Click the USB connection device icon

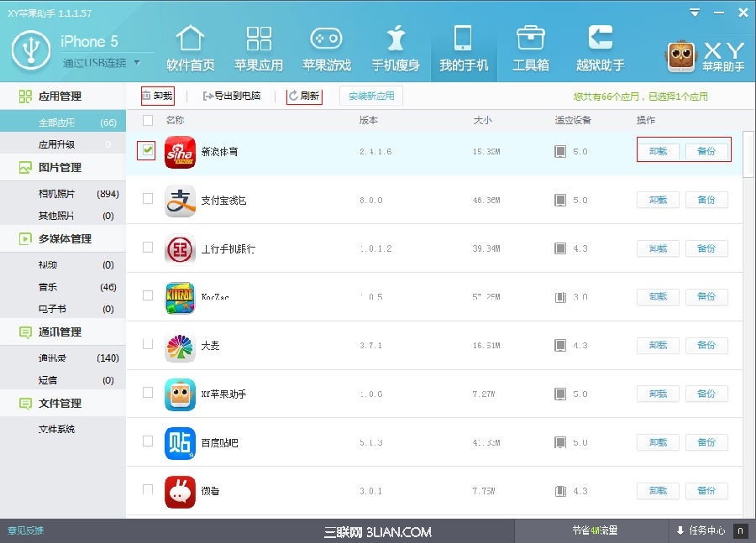coord(31,50)
